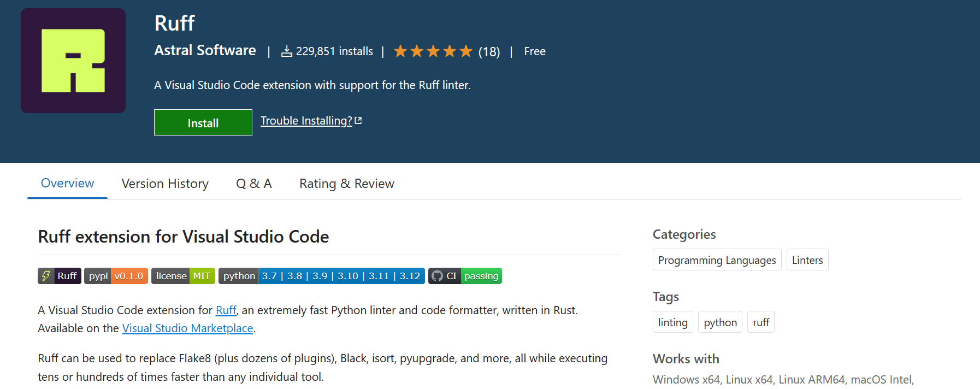Click the Ruff title heading
The height and width of the screenshot is (389, 980).
(174, 23)
